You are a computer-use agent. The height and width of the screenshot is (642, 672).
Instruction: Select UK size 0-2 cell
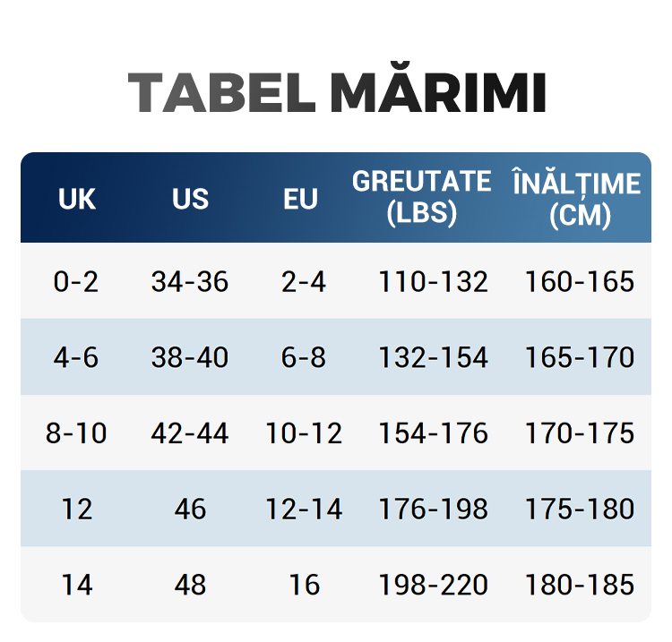tap(76, 282)
